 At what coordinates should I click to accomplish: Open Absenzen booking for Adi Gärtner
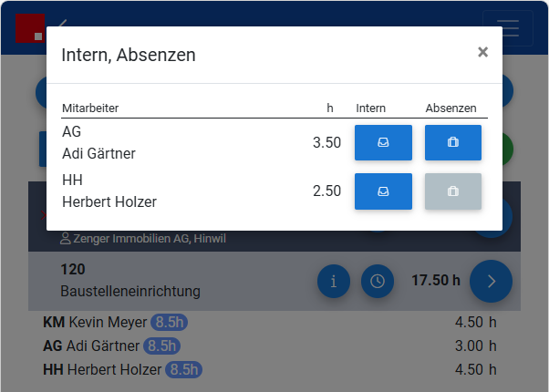point(453,142)
